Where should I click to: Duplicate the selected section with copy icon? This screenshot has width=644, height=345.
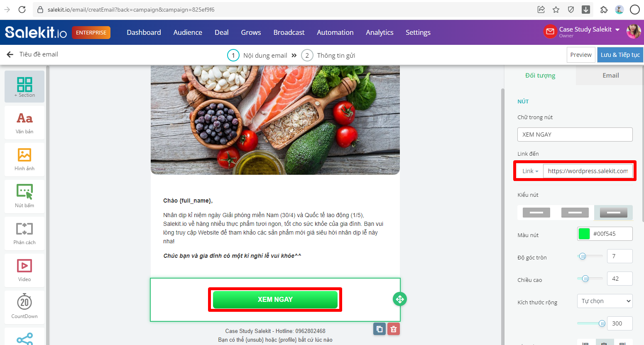tap(380, 329)
